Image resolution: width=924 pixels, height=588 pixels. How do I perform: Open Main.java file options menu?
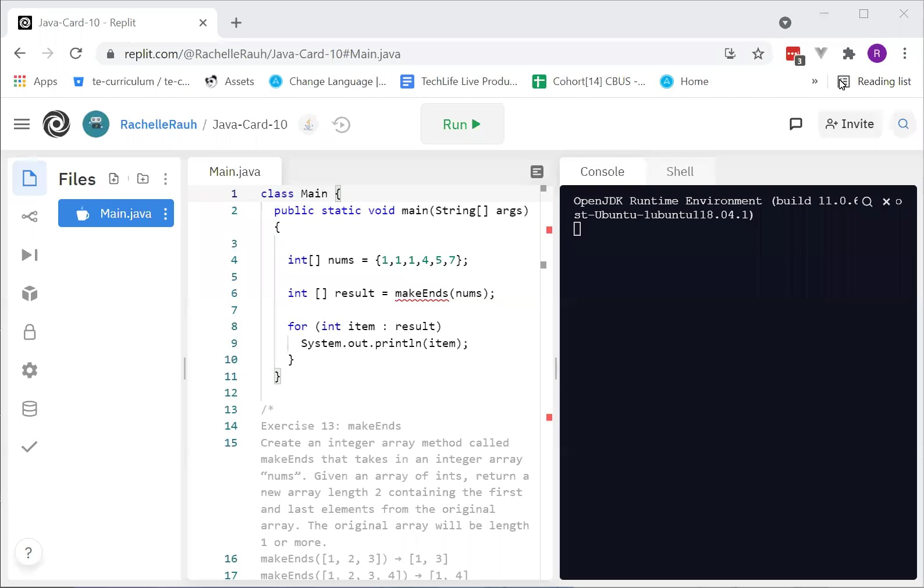coord(166,214)
